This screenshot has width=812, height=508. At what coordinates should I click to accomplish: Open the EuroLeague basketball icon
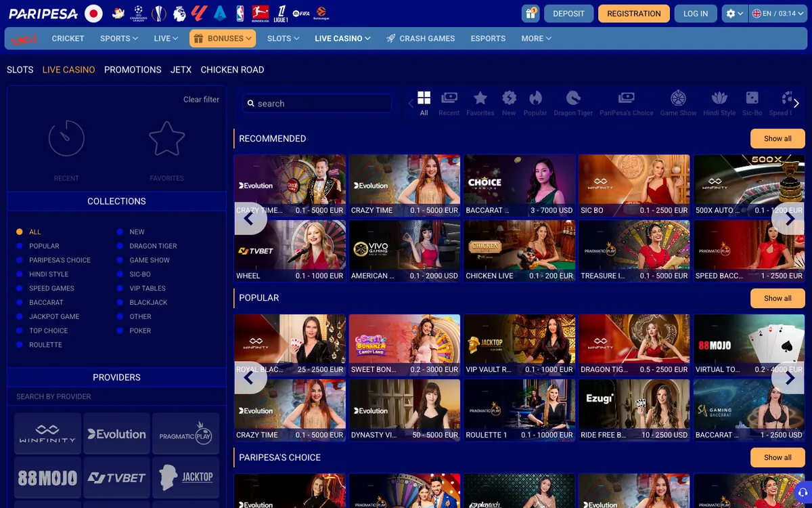tap(321, 13)
